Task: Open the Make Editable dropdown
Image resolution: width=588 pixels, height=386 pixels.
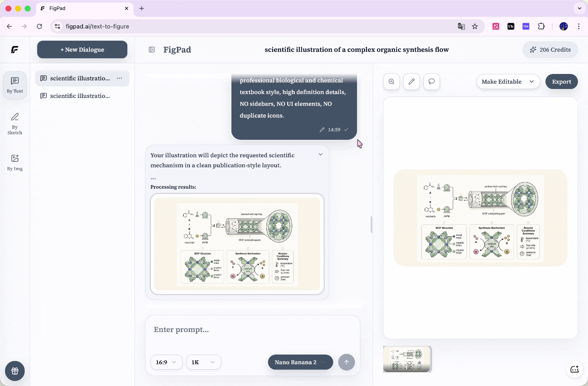Action: tap(508, 81)
